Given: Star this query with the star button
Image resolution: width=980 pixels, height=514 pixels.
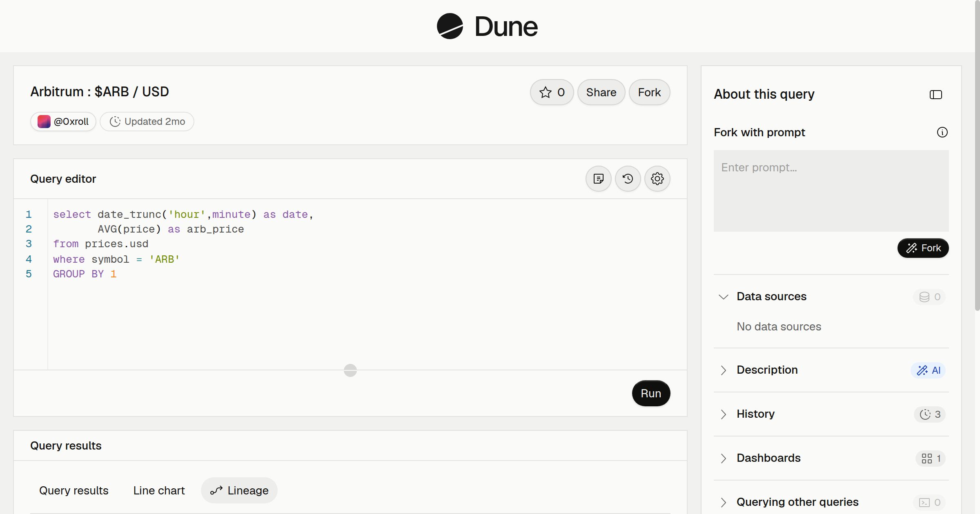Looking at the screenshot, I should pos(552,92).
